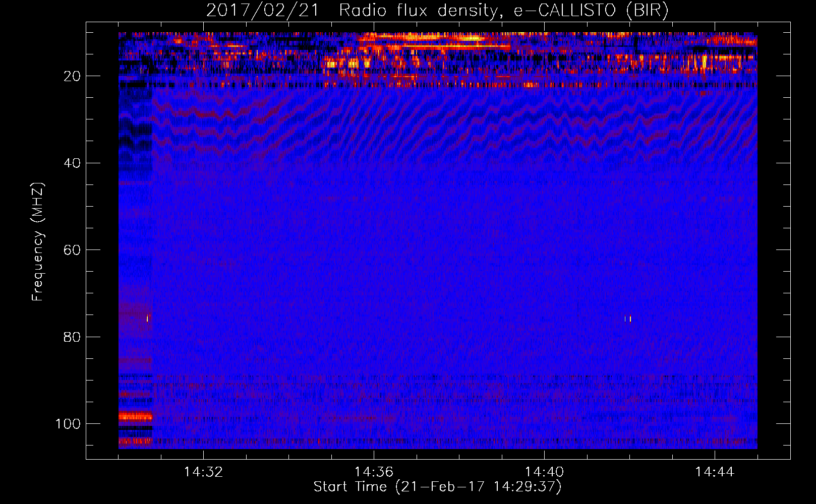Click the '40' frequency tick label
This screenshot has width=816, height=504.
click(72, 163)
